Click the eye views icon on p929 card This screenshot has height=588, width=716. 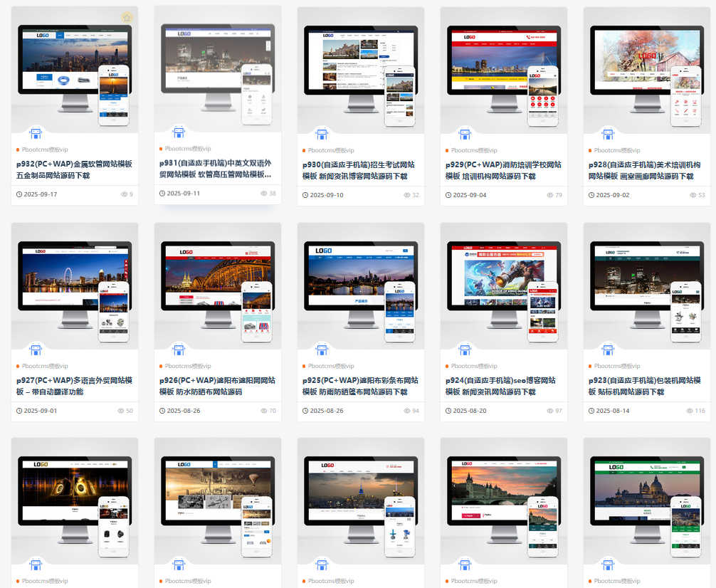tap(550, 195)
